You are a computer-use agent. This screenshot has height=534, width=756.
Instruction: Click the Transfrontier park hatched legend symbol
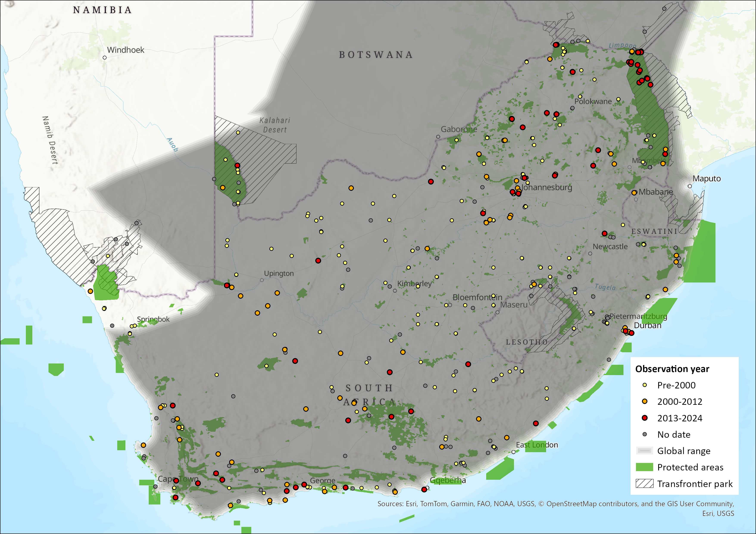pyautogui.click(x=644, y=484)
